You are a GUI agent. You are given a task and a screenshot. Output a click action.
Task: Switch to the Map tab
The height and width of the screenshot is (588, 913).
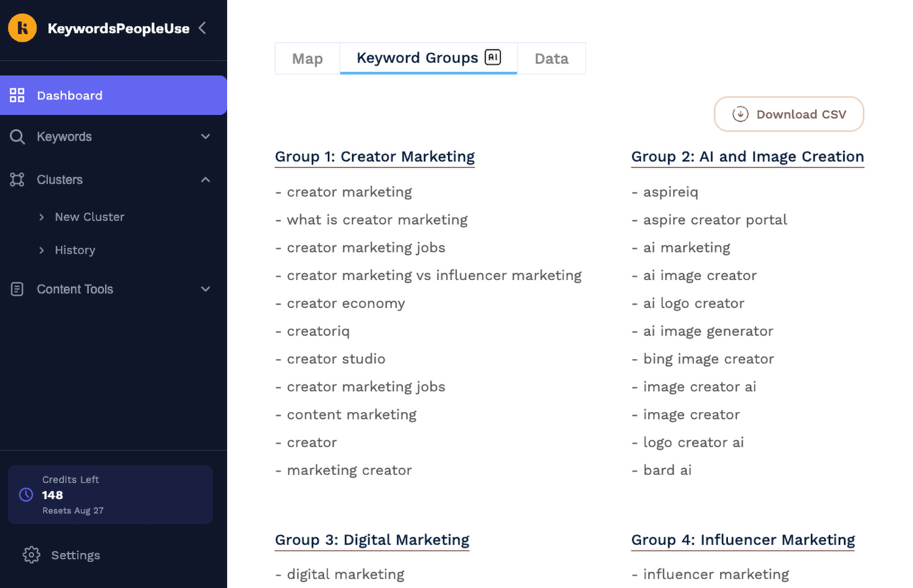click(x=307, y=58)
